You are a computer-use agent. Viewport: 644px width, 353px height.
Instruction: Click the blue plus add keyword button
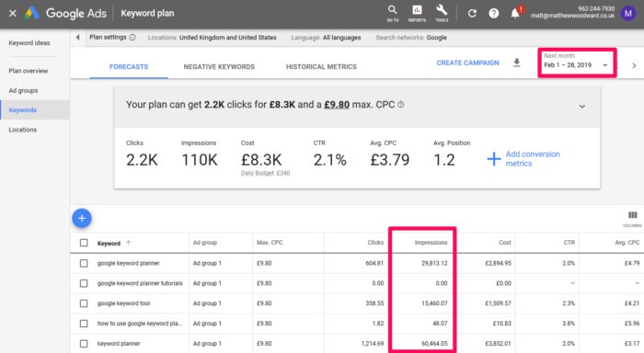pyautogui.click(x=82, y=219)
